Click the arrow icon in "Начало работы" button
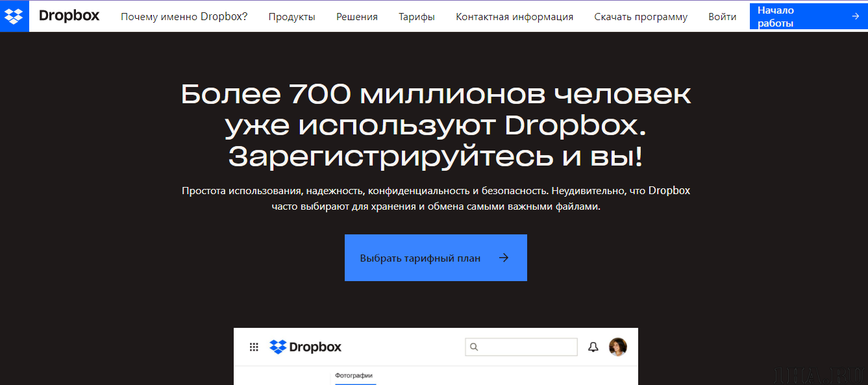 (855, 17)
